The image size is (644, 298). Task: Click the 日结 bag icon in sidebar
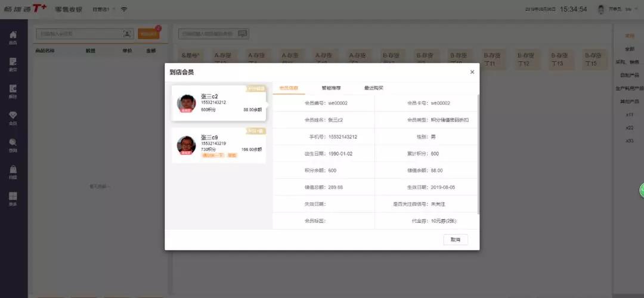pyautogui.click(x=13, y=172)
